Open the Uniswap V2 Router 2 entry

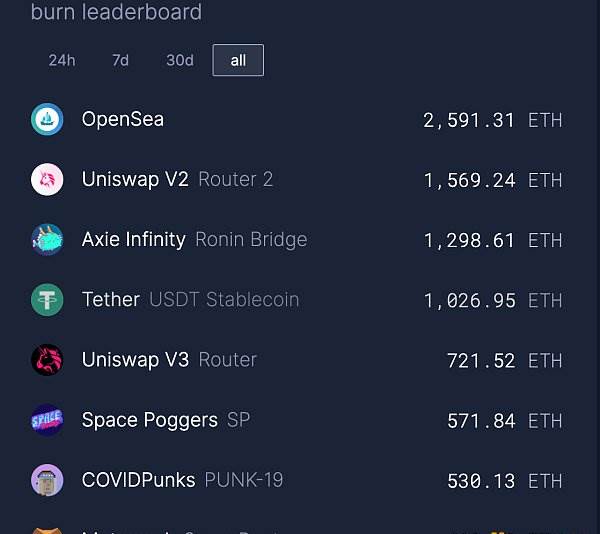point(177,179)
